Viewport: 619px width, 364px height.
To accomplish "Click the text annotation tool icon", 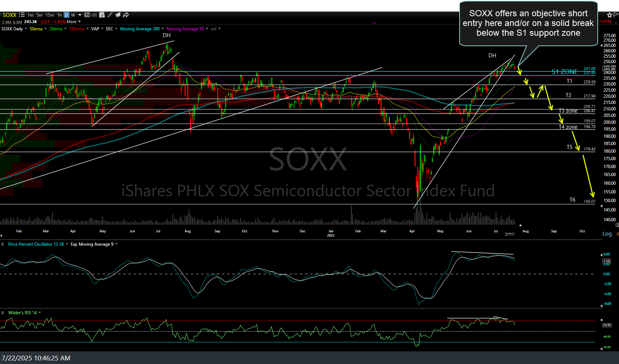I will pyautogui.click(x=87, y=15).
